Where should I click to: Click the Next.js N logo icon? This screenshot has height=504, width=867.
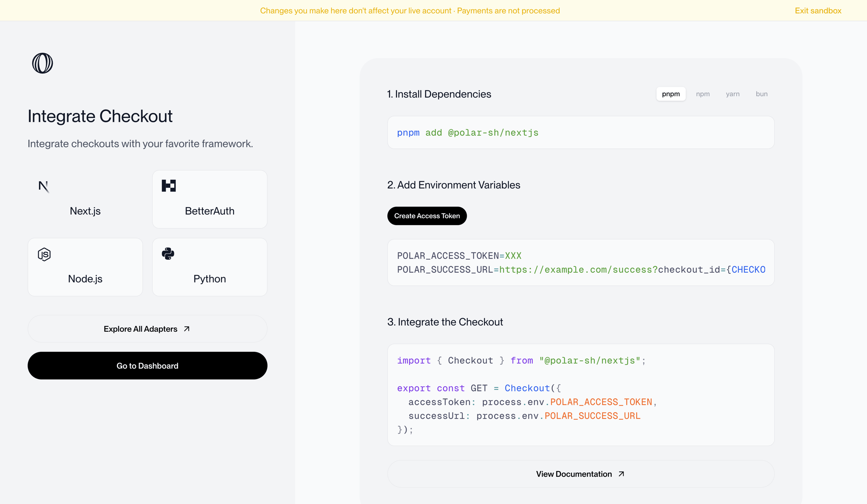coord(44,186)
